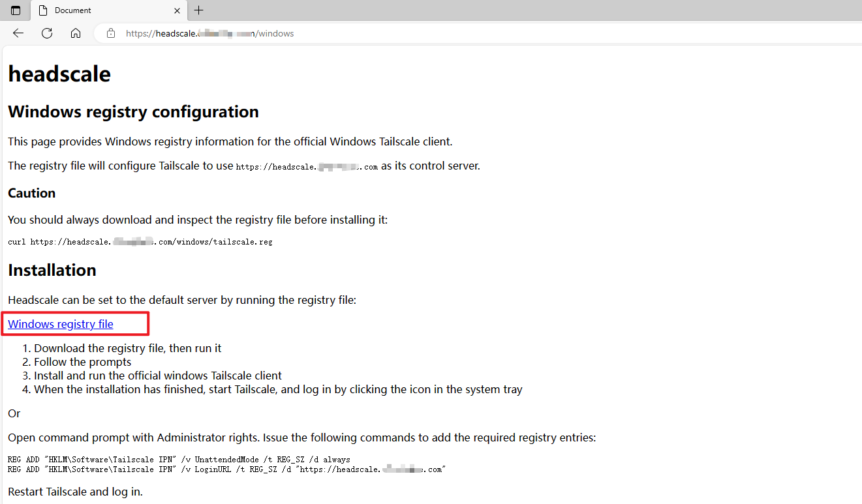Click the 'Open command prompt with Administrator rights' sentence
The height and width of the screenshot is (504, 862).
tap(301, 437)
